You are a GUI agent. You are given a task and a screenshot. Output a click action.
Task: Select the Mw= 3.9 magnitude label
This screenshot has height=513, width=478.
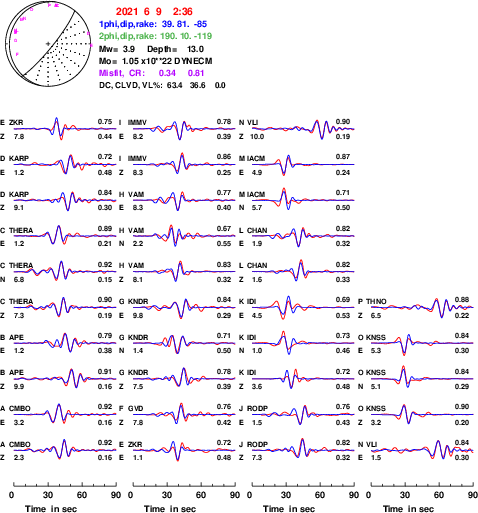click(117, 49)
